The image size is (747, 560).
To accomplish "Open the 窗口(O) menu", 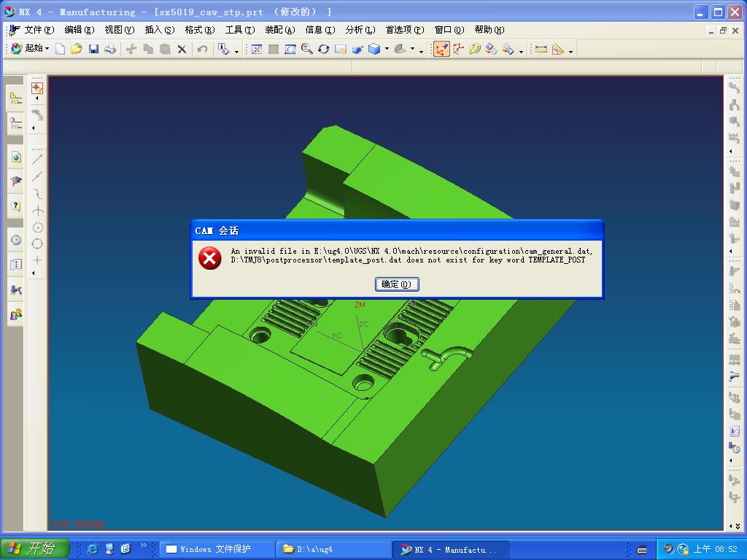I will click(449, 30).
